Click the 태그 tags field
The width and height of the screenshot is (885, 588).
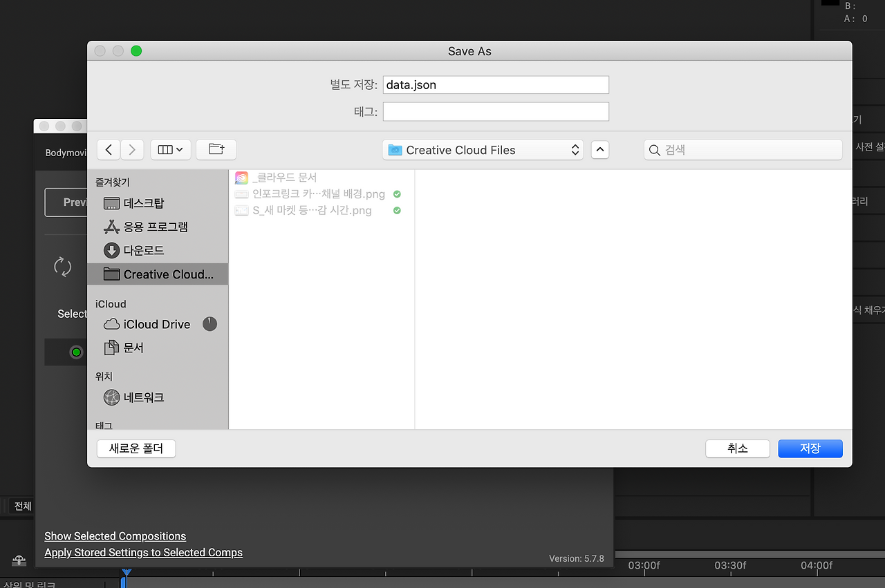(496, 111)
